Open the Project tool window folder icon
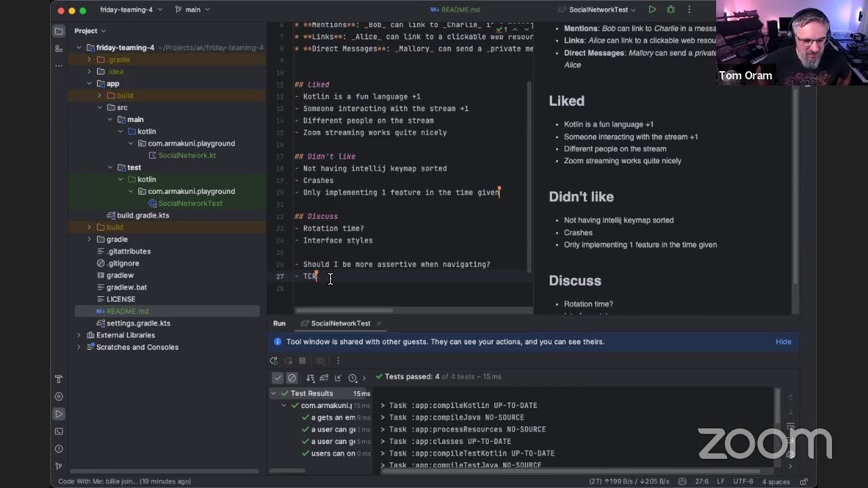868x488 pixels. point(59,30)
